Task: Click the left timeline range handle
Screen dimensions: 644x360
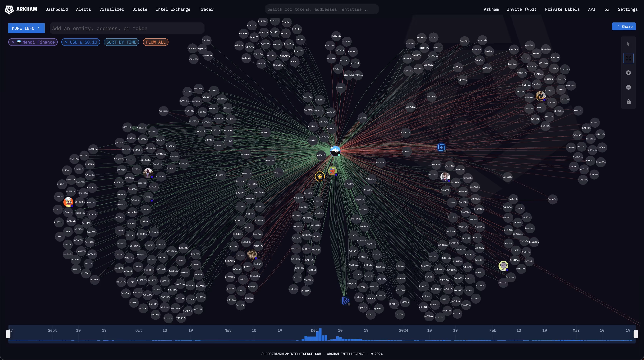Action: pos(8,334)
